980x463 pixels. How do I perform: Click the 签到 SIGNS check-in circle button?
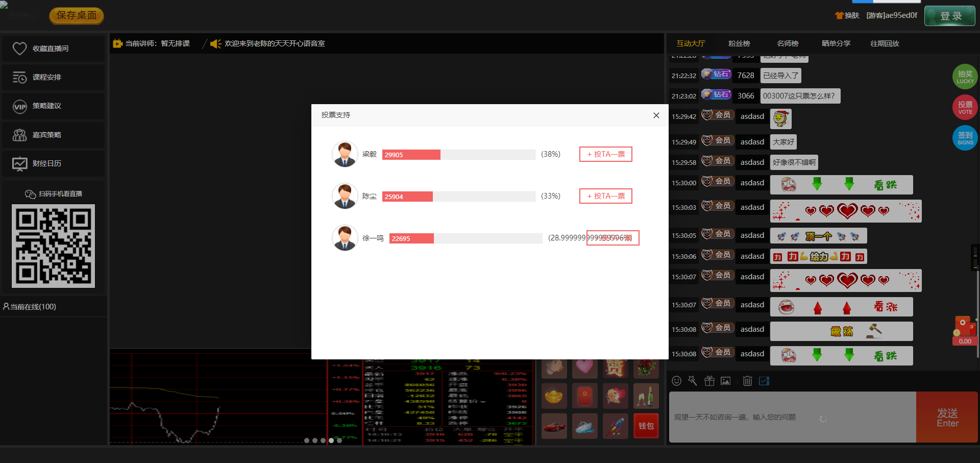click(x=965, y=138)
